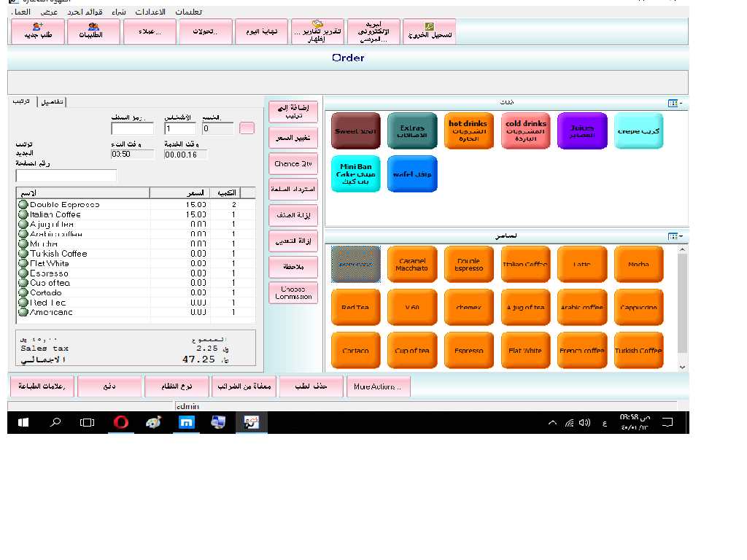Image resolution: width=747 pixels, height=560 pixels.
Task: Select Double Espresso row in order list
Action: click(x=136, y=204)
